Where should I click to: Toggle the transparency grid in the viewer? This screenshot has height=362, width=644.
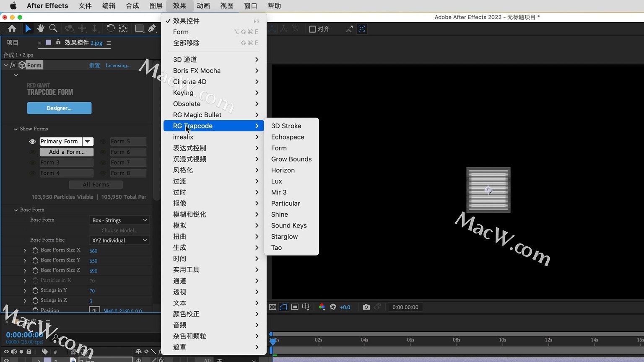click(273, 307)
